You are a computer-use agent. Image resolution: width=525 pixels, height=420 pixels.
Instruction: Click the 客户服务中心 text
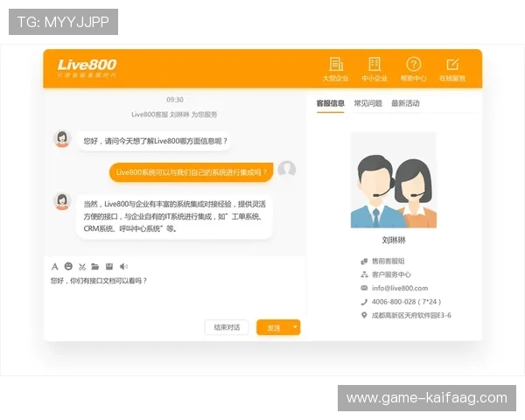point(391,275)
